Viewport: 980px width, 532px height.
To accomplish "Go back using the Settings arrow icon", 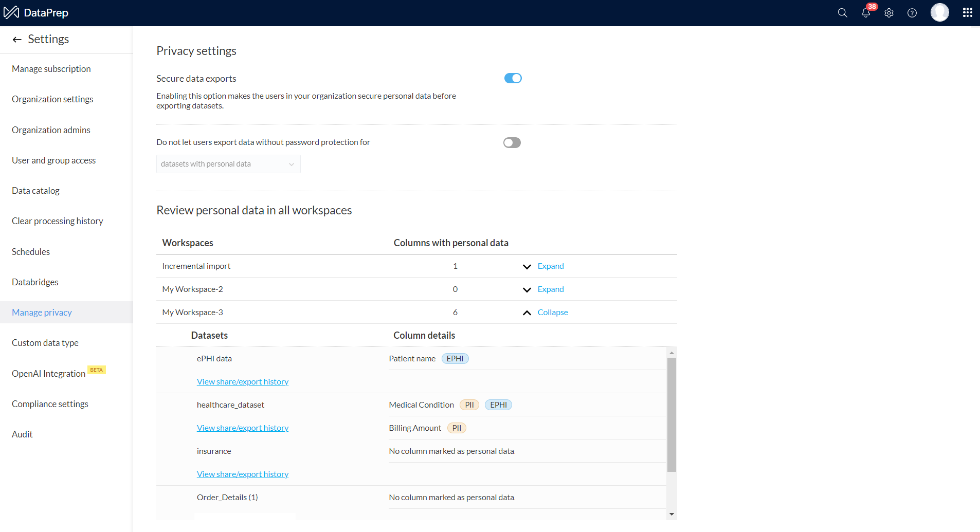I will [x=17, y=40].
